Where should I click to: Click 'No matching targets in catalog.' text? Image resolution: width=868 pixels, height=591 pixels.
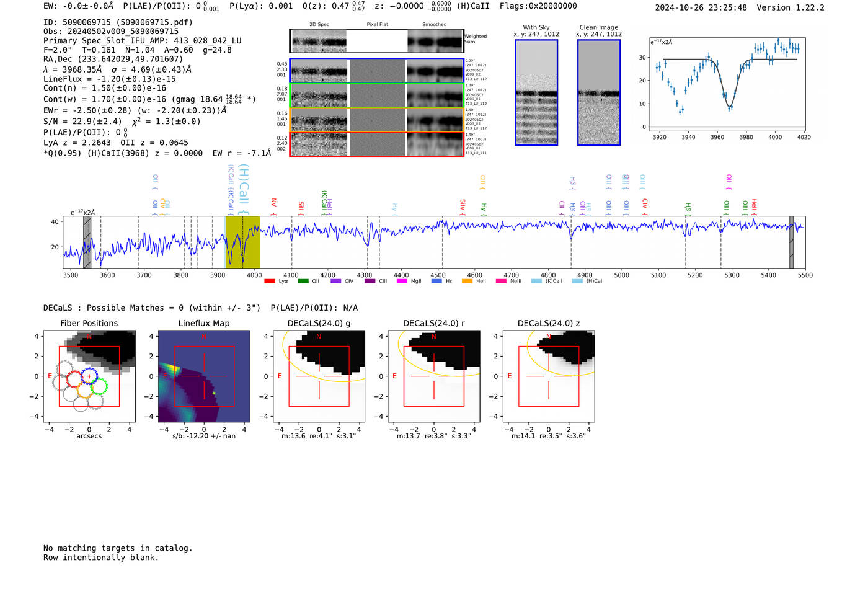click(118, 548)
